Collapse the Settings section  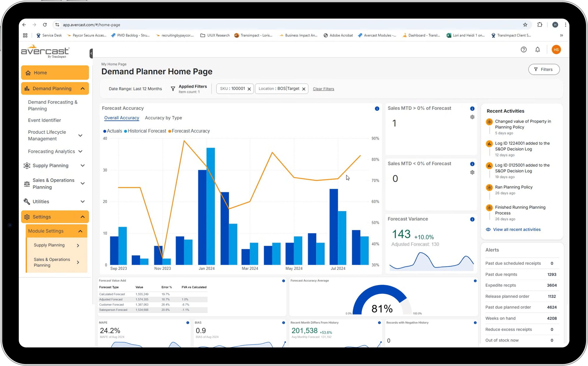83,217
